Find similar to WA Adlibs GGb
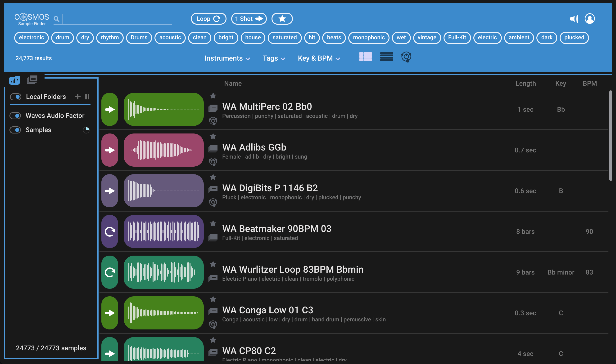The height and width of the screenshot is (364, 616). point(213,161)
